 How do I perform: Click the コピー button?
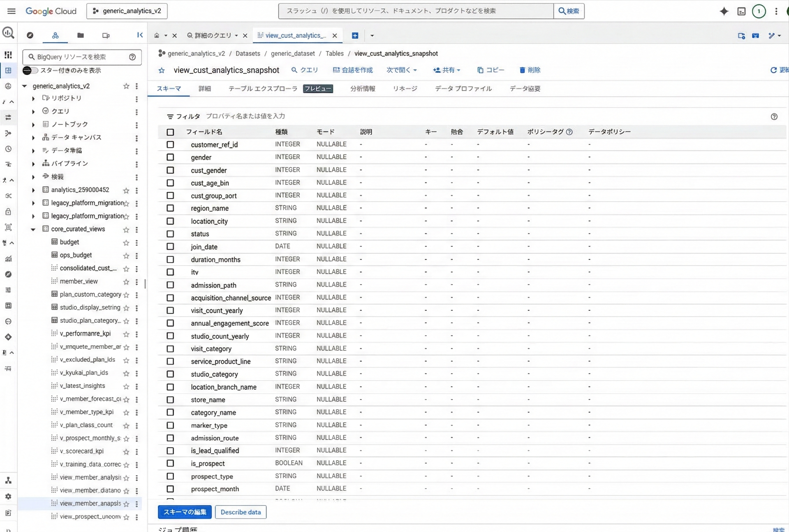pos(491,70)
